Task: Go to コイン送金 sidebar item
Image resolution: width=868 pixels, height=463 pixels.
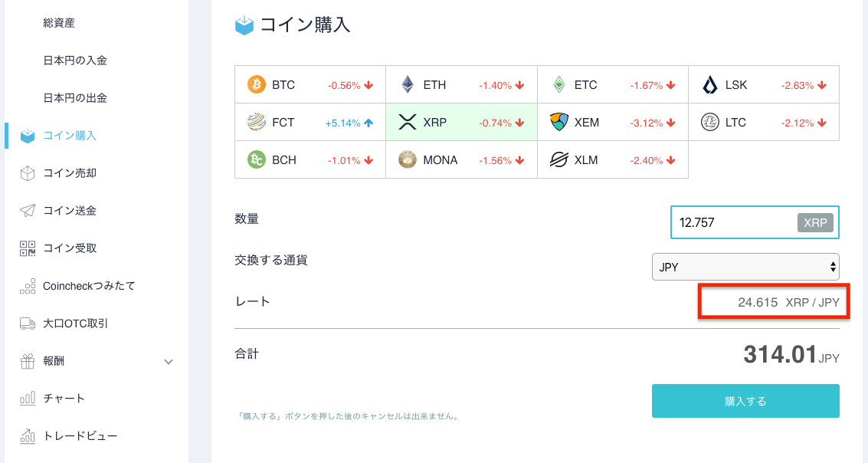Action: point(70,211)
